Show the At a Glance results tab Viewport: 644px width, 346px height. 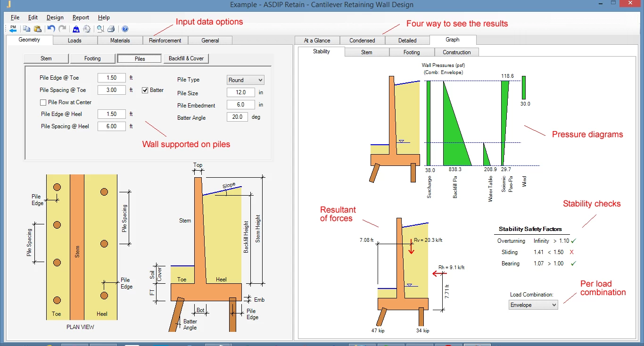tap(317, 41)
